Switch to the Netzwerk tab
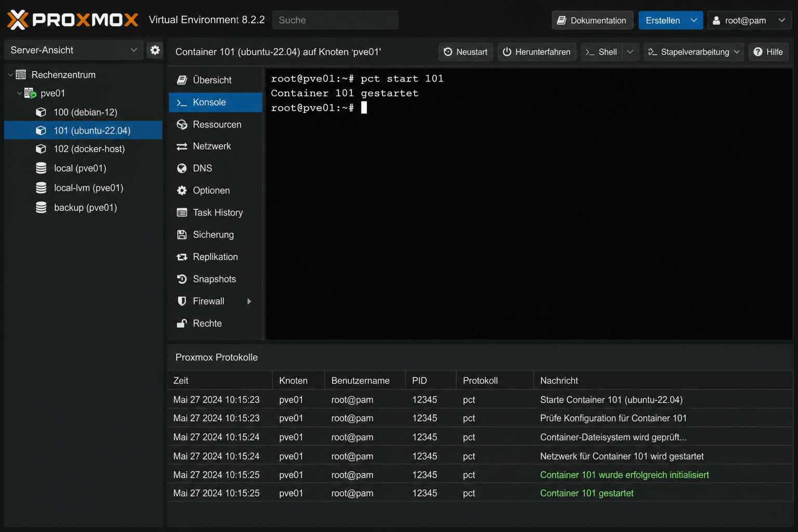Viewport: 798px width, 532px height. pos(216,147)
